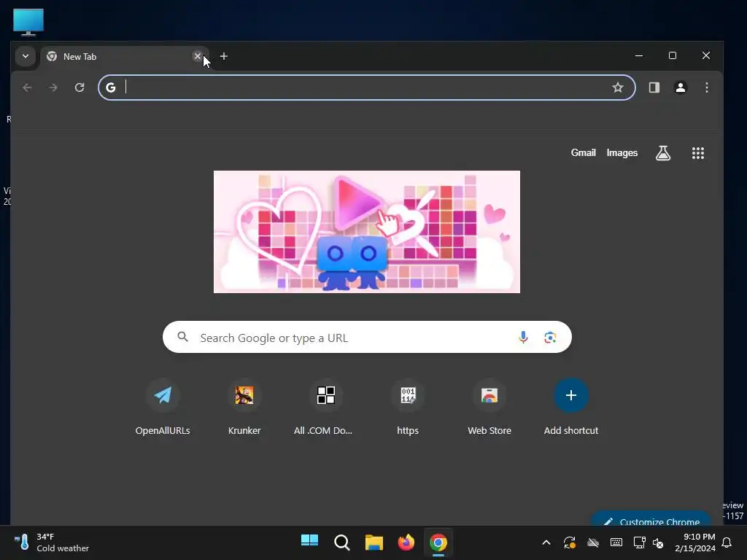Minimize the Chrome window
This screenshot has height=560, width=747.
[639, 55]
